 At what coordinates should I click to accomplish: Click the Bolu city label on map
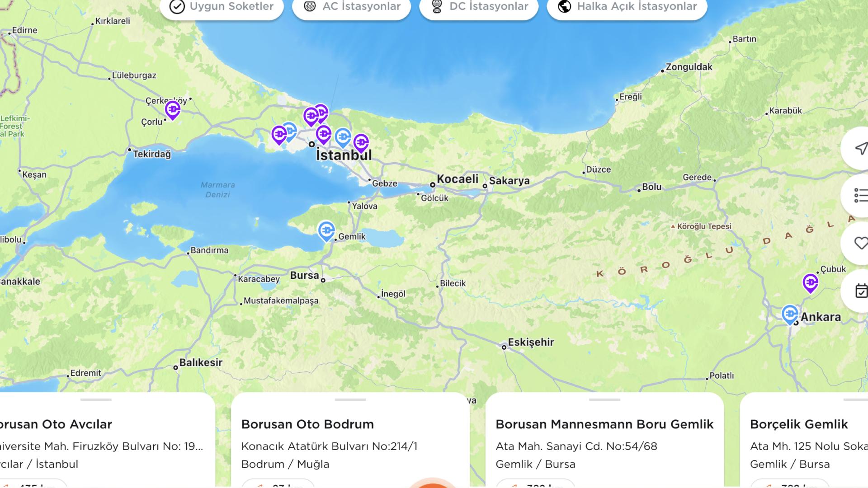[x=651, y=187]
